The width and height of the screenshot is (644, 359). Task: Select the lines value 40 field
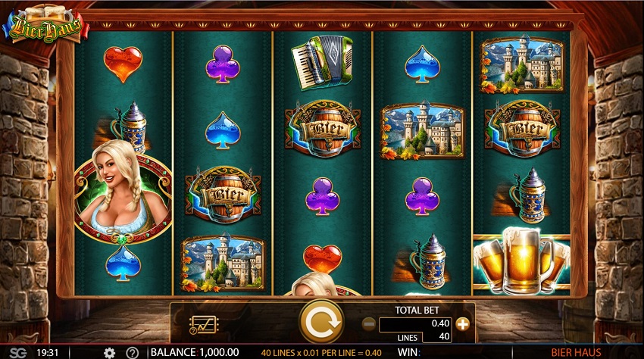click(x=437, y=337)
